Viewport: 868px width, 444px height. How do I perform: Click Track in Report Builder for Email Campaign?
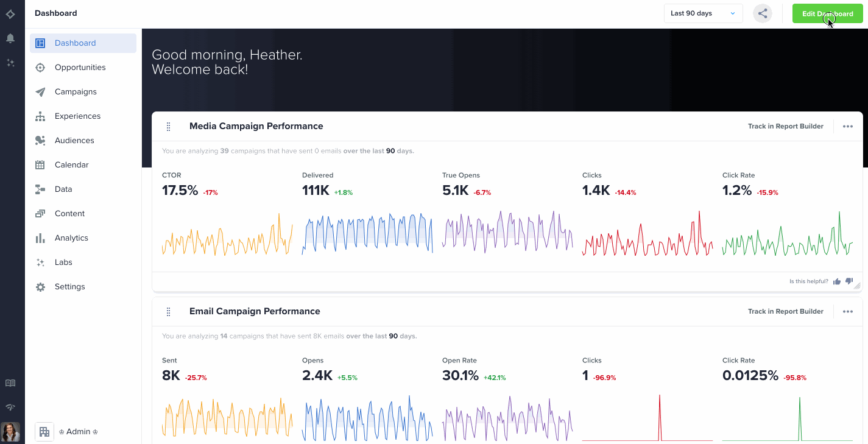785,312
